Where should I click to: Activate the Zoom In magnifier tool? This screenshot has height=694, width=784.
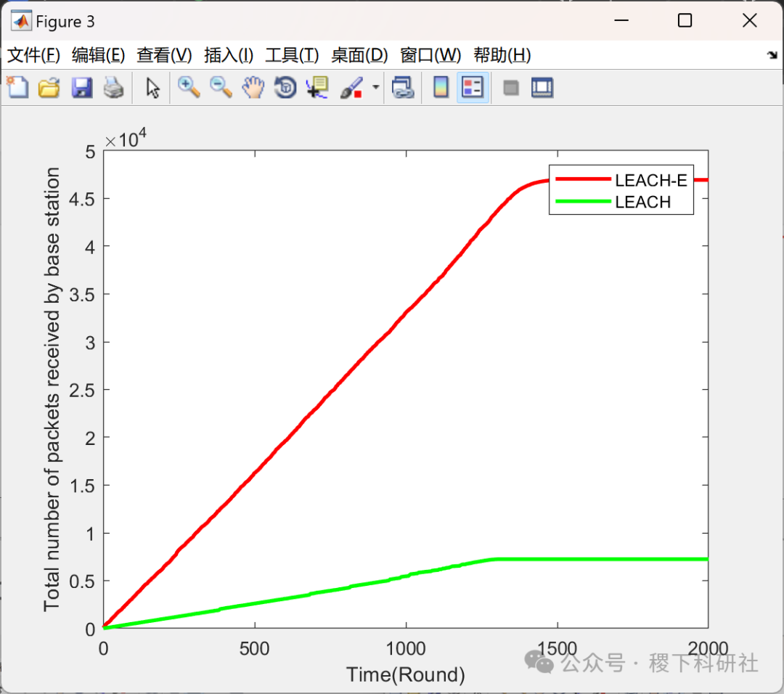tap(189, 88)
